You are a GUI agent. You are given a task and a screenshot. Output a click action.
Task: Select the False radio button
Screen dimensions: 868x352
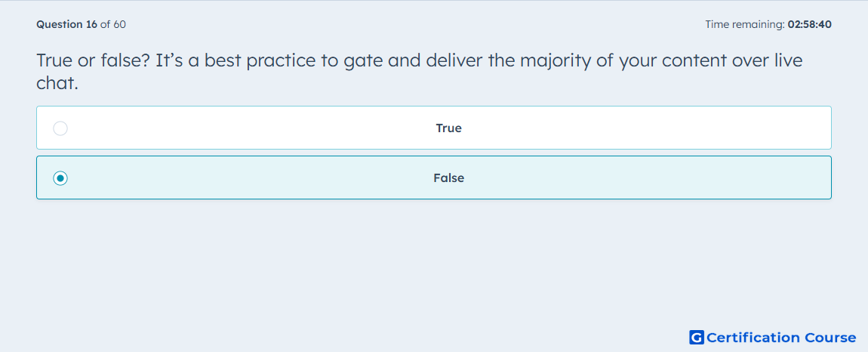[x=60, y=178]
